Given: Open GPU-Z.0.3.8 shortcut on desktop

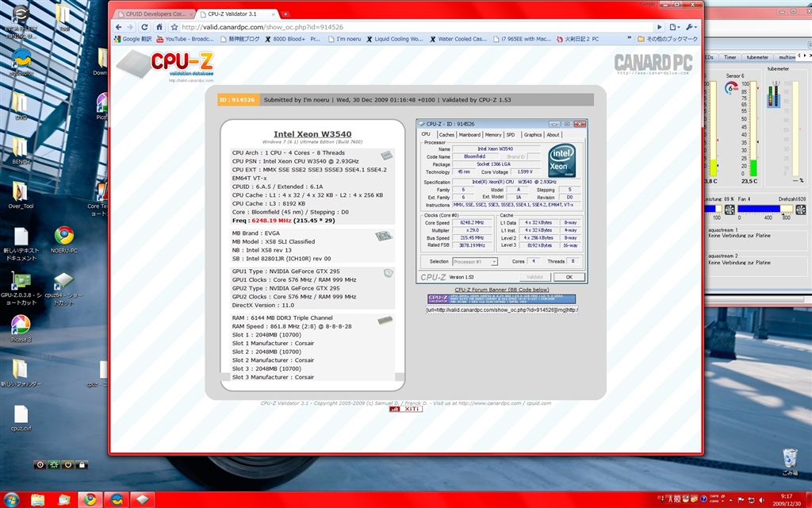Looking at the screenshot, I should pyautogui.click(x=21, y=288).
